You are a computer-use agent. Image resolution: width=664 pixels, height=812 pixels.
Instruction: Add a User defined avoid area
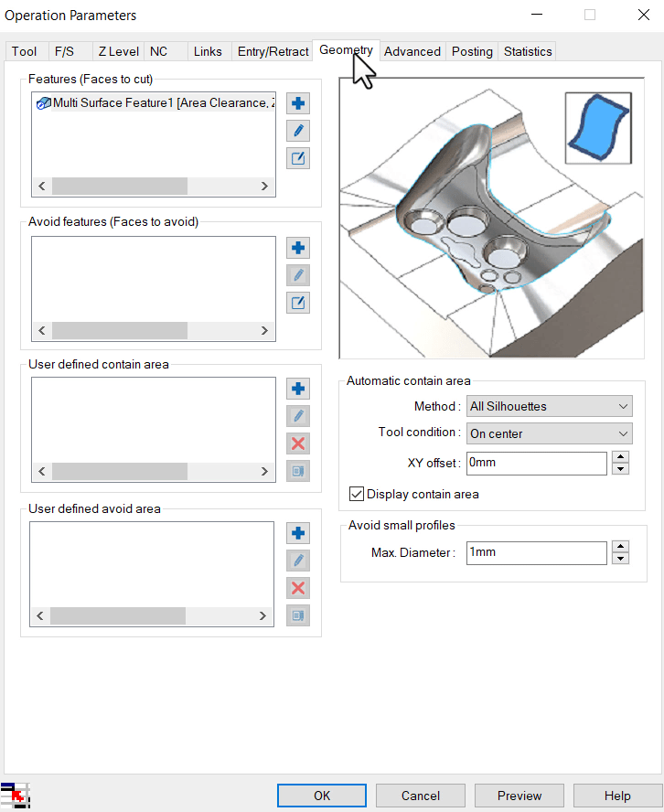point(298,533)
